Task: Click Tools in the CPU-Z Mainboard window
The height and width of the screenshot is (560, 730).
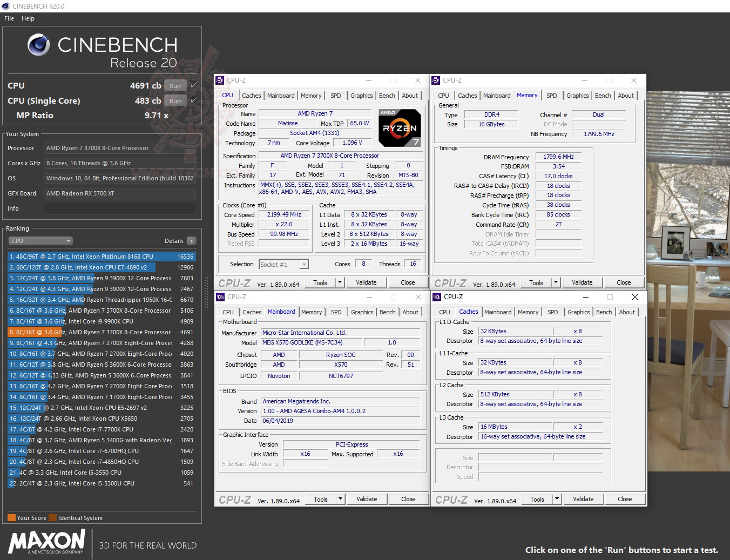Action: click(x=321, y=499)
